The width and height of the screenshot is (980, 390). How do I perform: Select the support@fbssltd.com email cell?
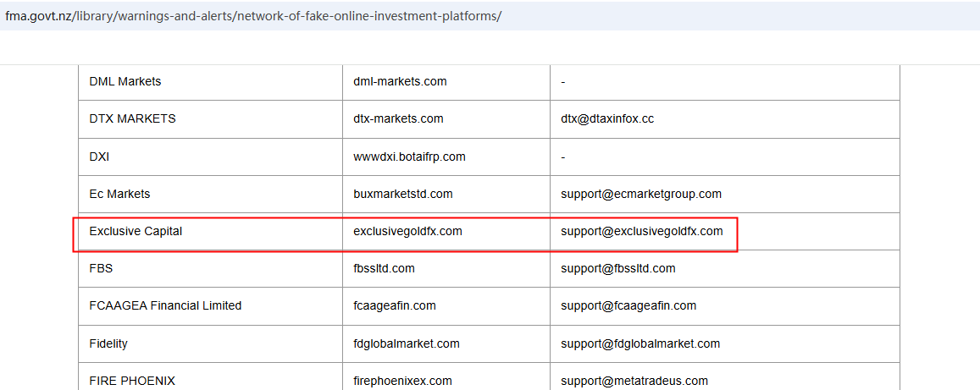coord(725,268)
